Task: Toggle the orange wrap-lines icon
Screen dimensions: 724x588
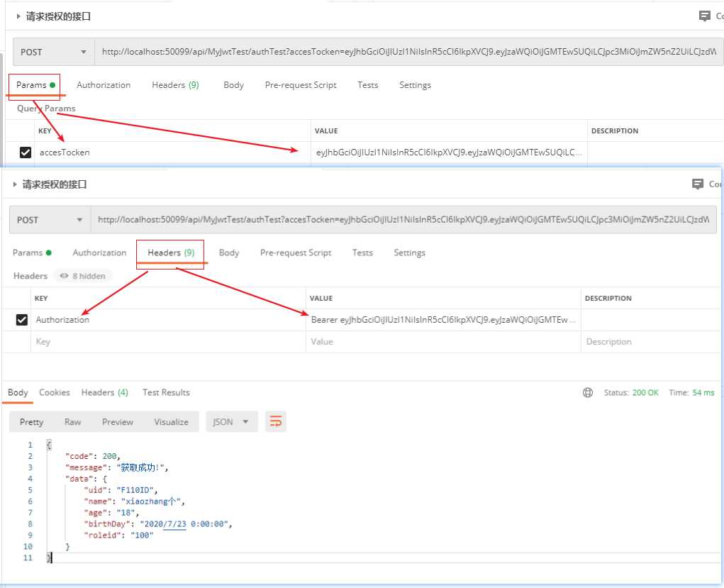Action: pos(276,421)
